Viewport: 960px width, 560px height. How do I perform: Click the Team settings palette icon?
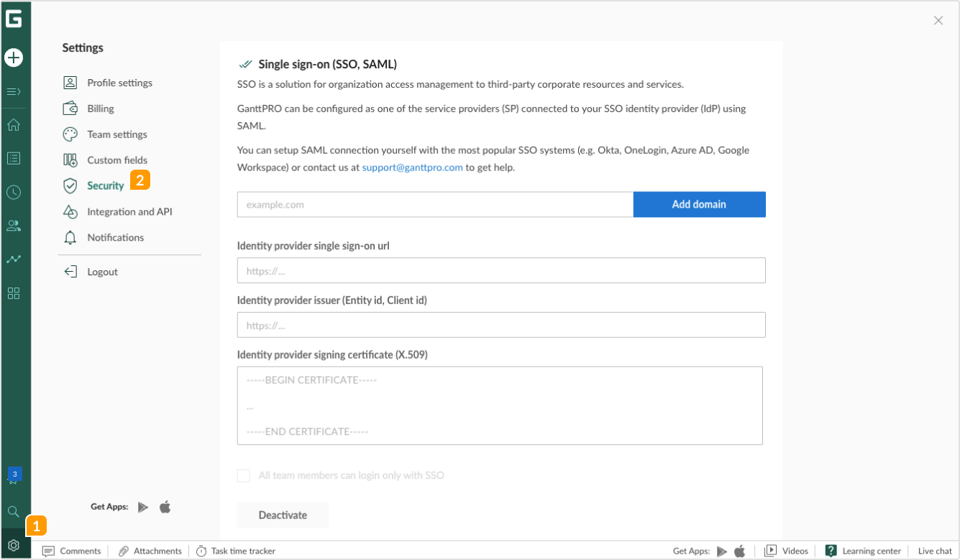(70, 134)
